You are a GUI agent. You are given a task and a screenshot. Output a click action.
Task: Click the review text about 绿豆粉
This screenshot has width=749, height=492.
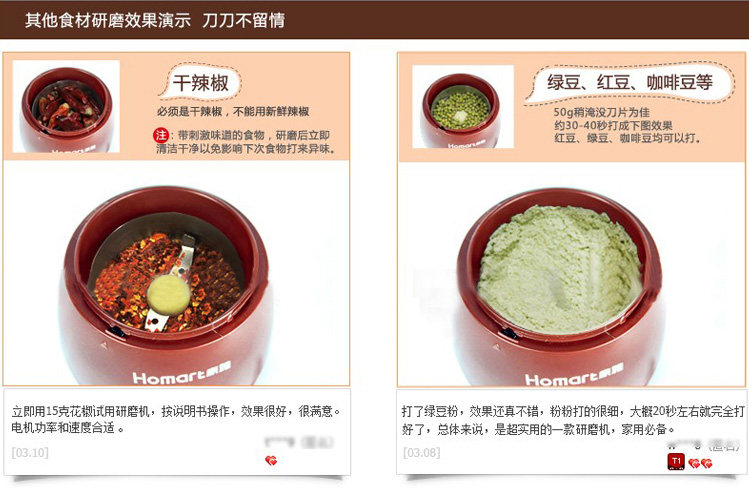pyautogui.click(x=573, y=420)
